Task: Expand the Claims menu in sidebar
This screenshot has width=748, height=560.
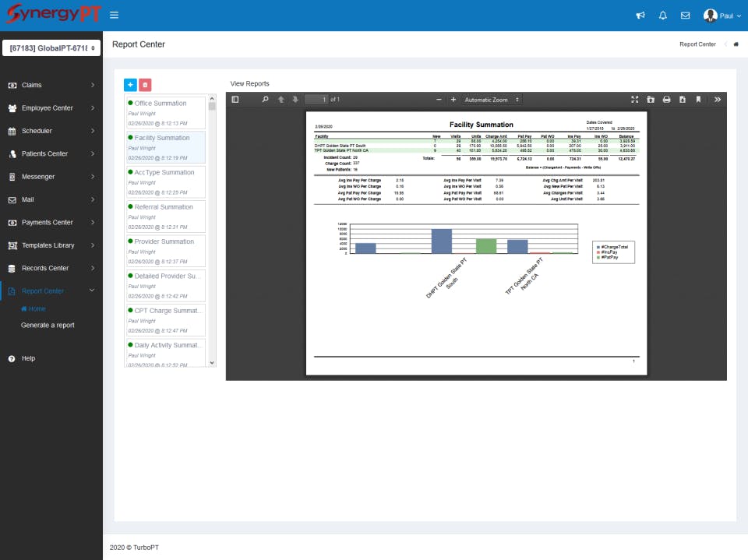Action: coord(51,85)
